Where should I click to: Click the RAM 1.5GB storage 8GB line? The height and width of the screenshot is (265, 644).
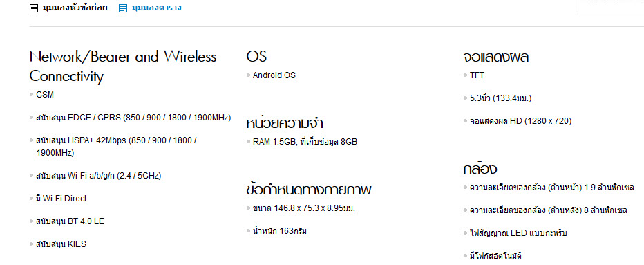(x=305, y=142)
